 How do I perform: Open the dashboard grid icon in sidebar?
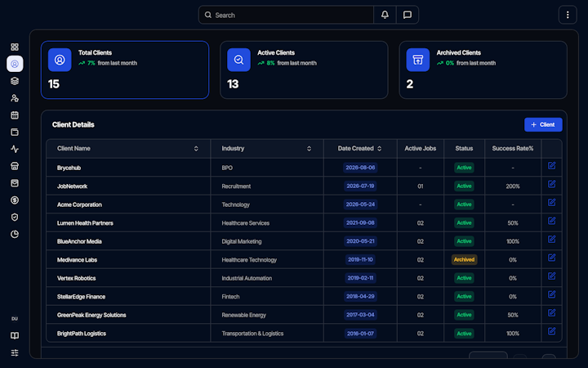(x=15, y=47)
